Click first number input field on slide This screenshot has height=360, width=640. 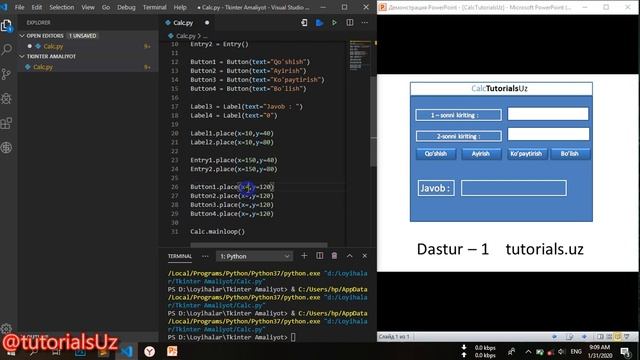click(x=548, y=114)
